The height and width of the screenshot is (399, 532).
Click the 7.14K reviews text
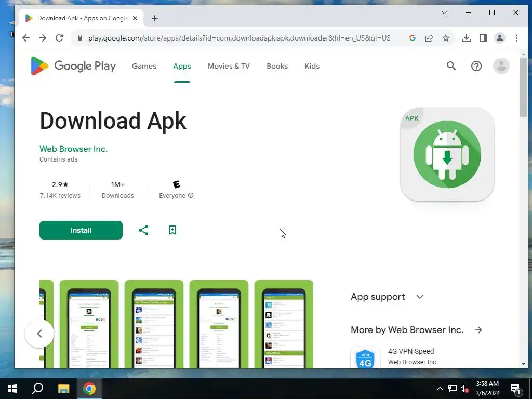(x=60, y=196)
